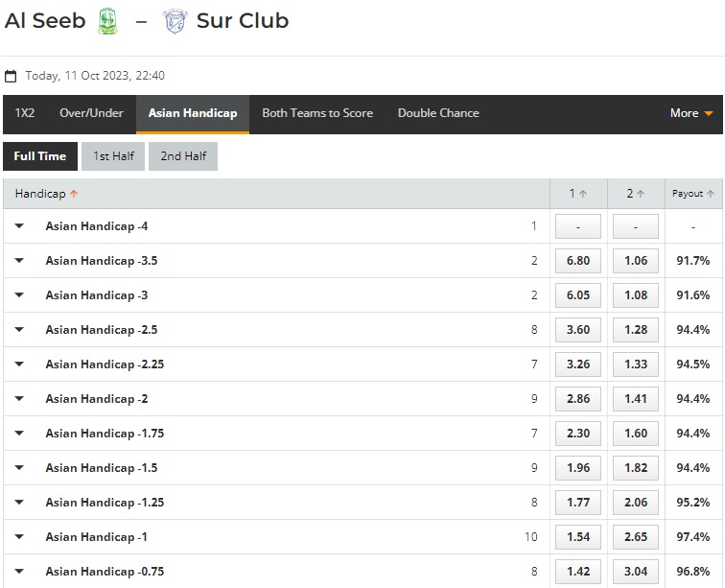Expand Asian Handicap -1.25 row
This screenshot has width=725, height=588.
tap(19, 503)
